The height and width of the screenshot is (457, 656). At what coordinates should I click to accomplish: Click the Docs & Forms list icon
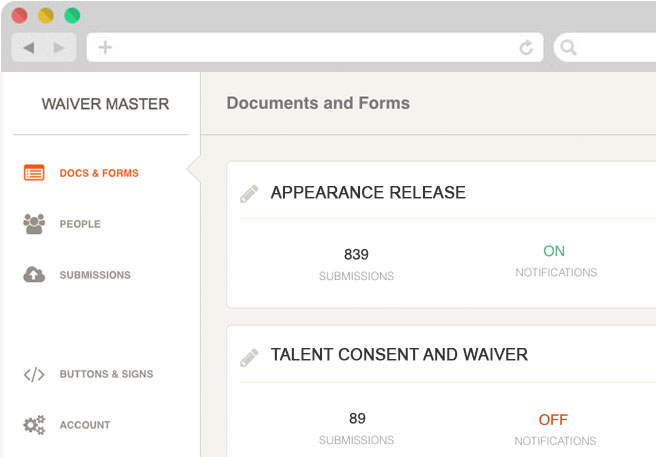pyautogui.click(x=34, y=172)
